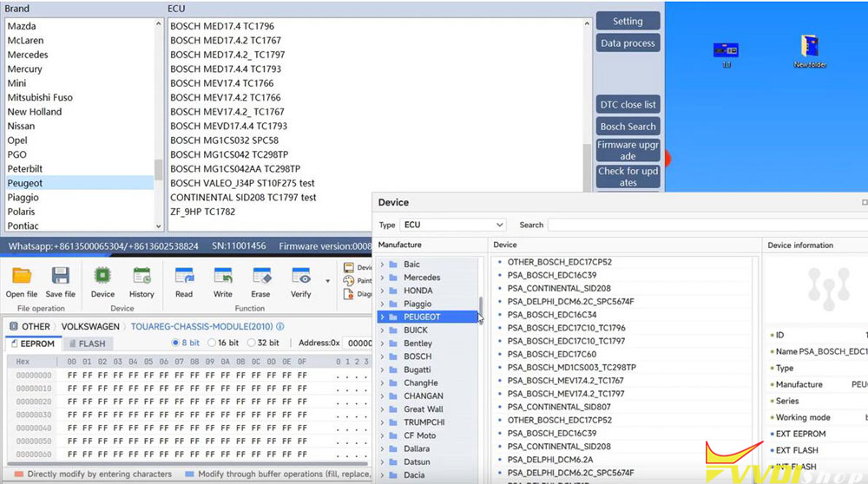Click the Write function icon
Viewport: 868px width, 484px height.
click(x=223, y=278)
